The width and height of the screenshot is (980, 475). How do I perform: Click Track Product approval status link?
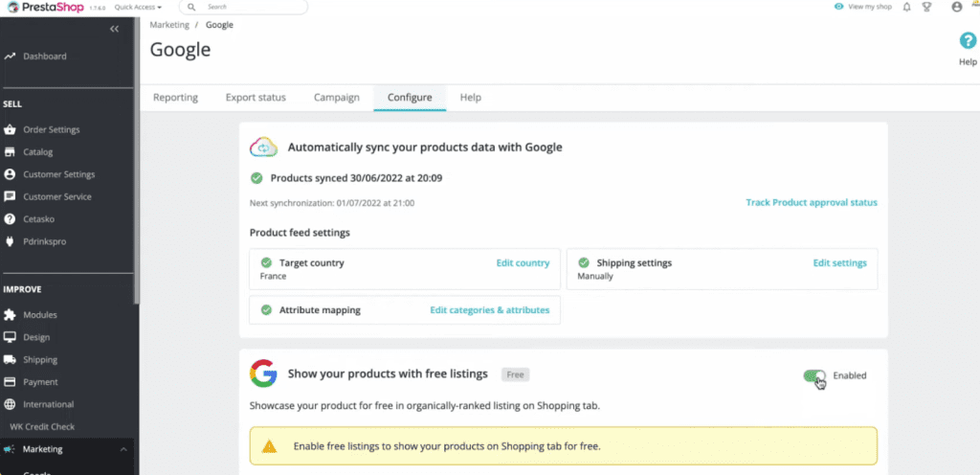point(812,202)
